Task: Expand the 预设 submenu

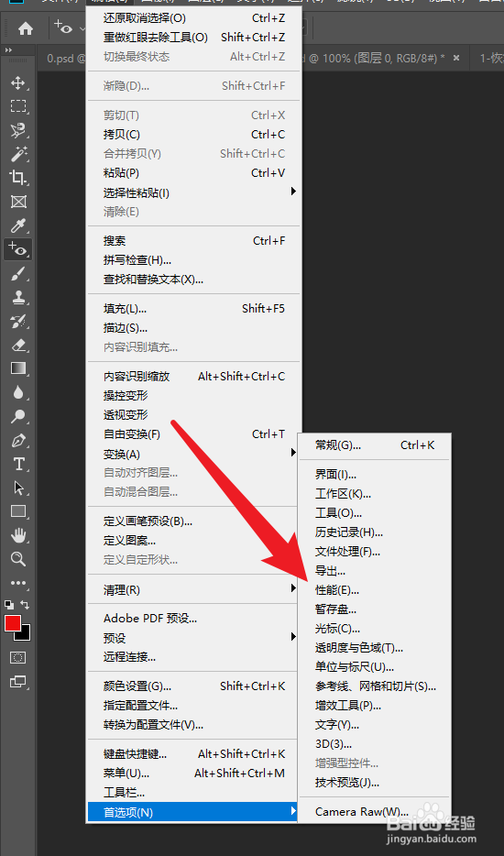Action: [x=294, y=637]
